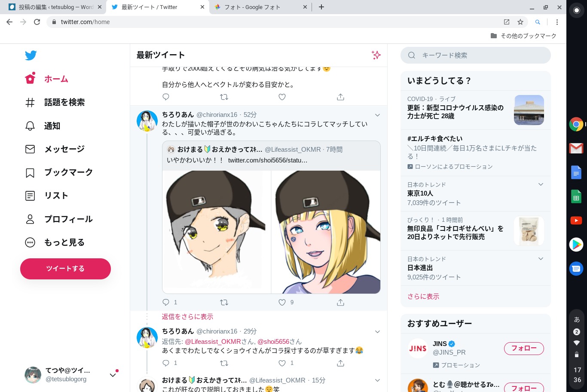Retweet the top partially visible tweet
Screen dimensions: 587x392
click(x=224, y=97)
